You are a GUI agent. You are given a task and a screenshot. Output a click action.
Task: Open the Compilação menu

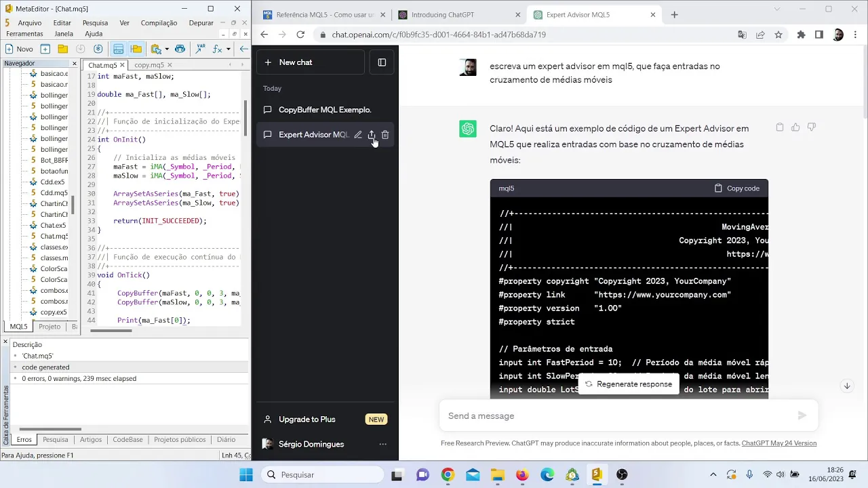pos(159,23)
